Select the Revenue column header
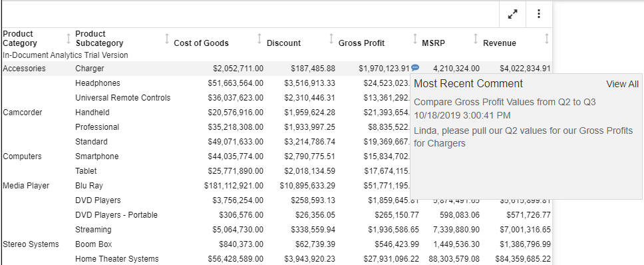The width and height of the screenshot is (644, 265). [500, 43]
